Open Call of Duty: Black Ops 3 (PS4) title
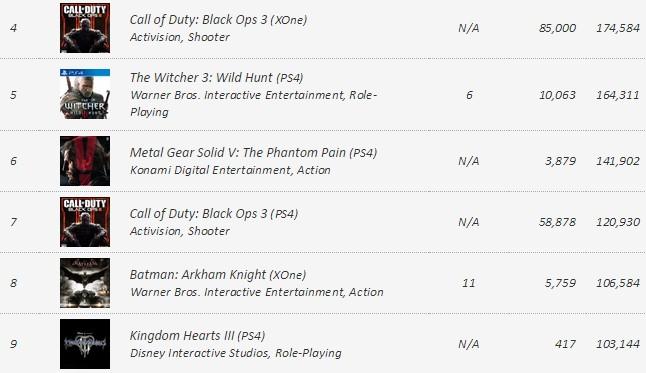This screenshot has height=373, width=646. point(214,214)
